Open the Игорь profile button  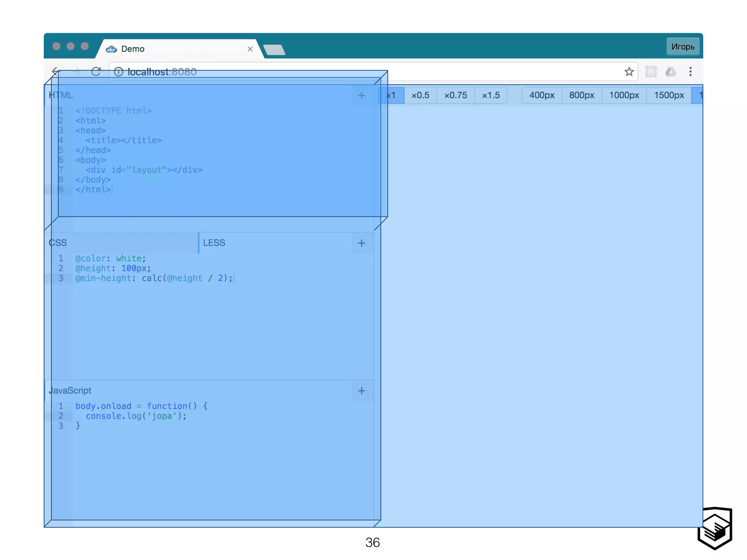(x=682, y=47)
